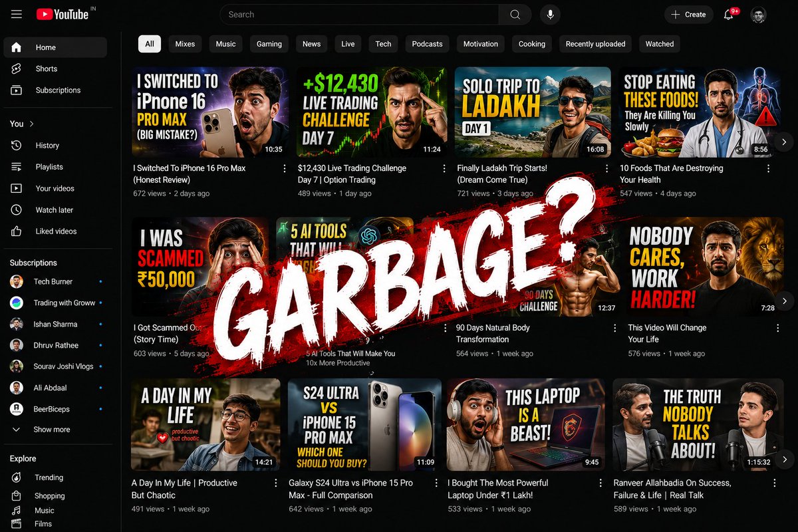798x532 pixels.
Task: Open options for A Day In My Life video
Action: pos(276,483)
